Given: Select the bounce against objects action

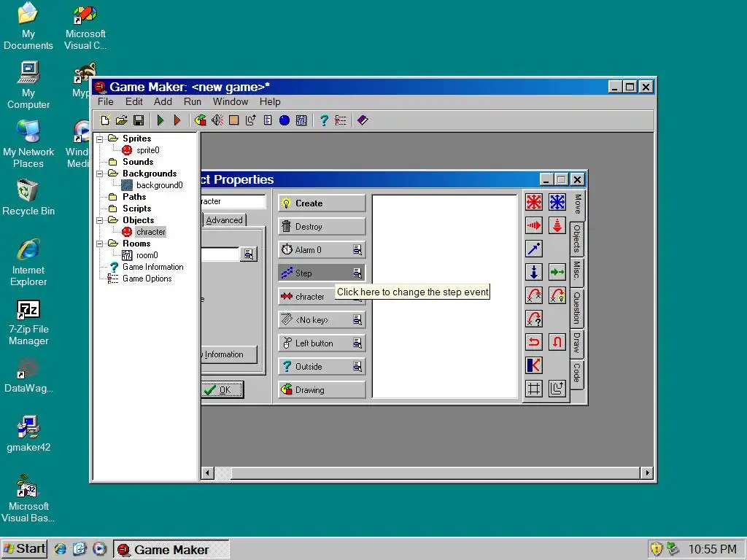Looking at the screenshot, I should [x=534, y=366].
